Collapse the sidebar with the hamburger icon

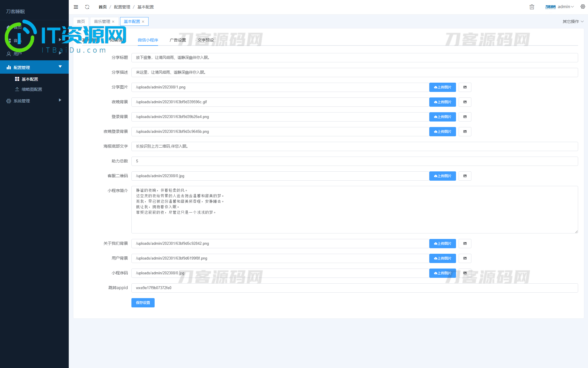pyautogui.click(x=76, y=7)
